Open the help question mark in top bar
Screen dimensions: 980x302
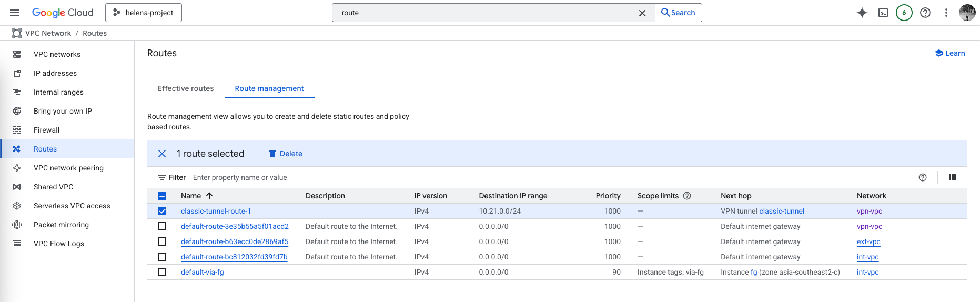(925, 13)
